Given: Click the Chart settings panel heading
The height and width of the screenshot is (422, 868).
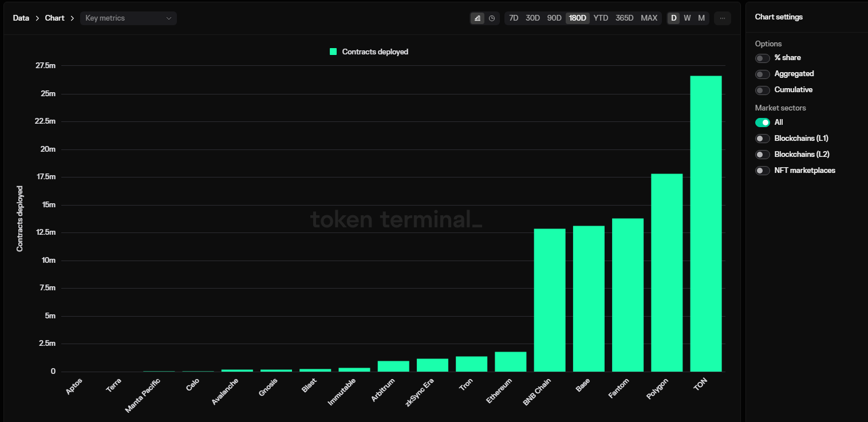Looking at the screenshot, I should (779, 17).
